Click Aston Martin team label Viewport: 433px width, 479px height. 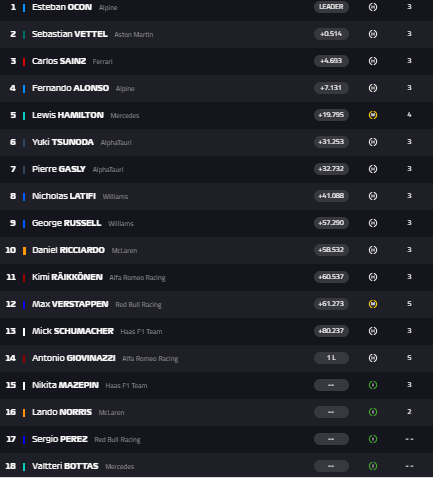[134, 35]
